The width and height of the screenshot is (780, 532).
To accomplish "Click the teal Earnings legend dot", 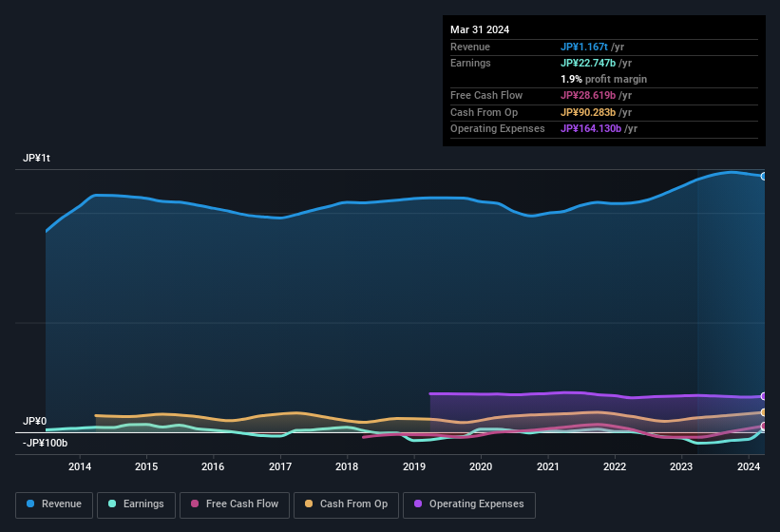I will tap(113, 504).
